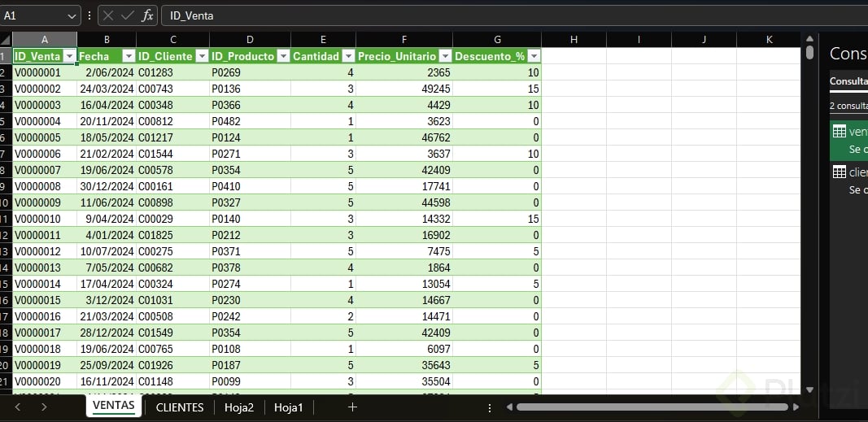Select column D header

coord(250,40)
